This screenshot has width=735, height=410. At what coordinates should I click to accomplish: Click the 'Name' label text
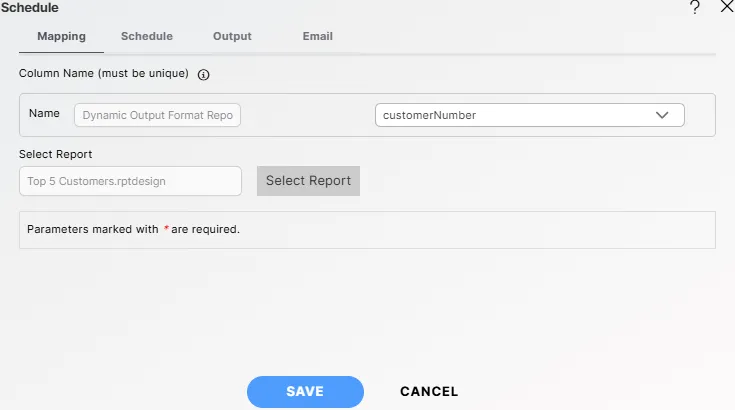click(x=44, y=113)
